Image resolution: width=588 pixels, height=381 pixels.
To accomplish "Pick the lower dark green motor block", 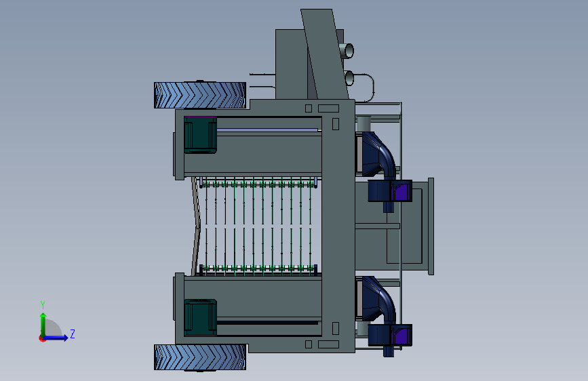I will coord(200,317).
